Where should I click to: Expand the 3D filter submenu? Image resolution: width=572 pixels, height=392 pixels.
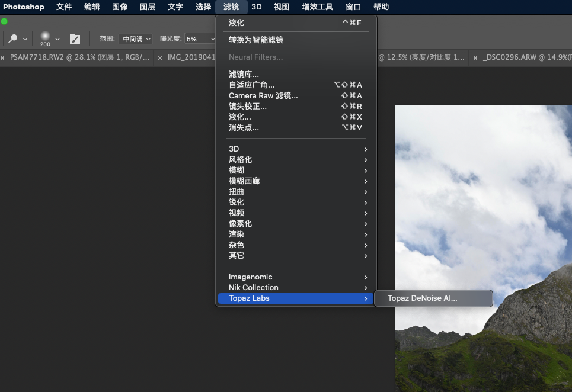coord(296,149)
